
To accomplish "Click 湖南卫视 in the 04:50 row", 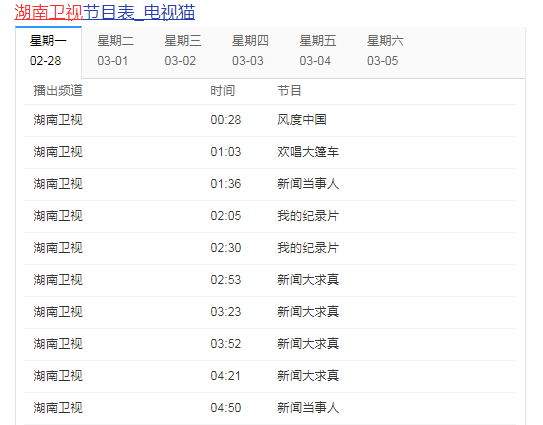I will [x=58, y=408].
